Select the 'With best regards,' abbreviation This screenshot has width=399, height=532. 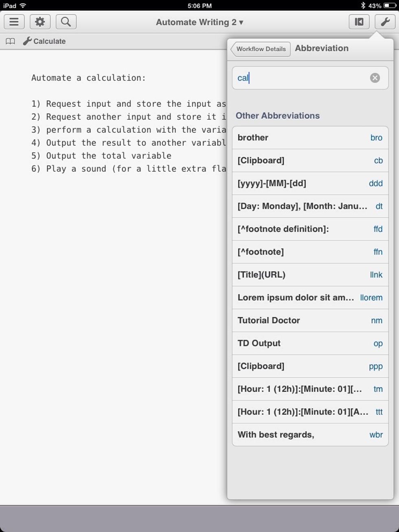click(311, 434)
